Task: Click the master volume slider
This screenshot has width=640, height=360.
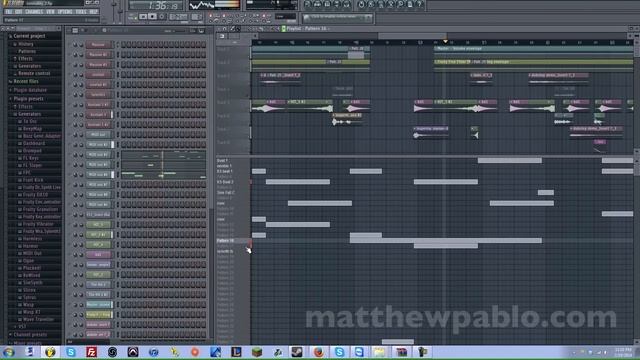Action: click(114, 10)
